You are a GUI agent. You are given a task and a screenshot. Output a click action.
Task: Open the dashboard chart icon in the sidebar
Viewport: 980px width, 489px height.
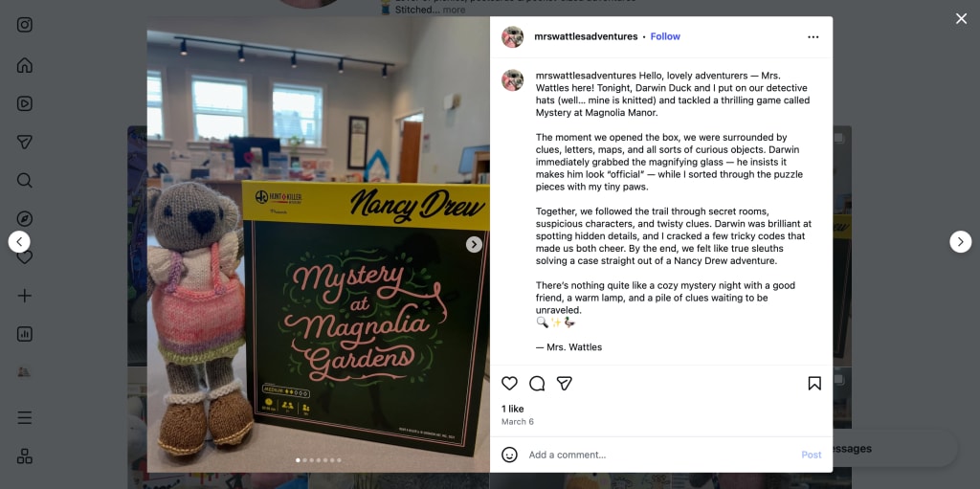24,334
